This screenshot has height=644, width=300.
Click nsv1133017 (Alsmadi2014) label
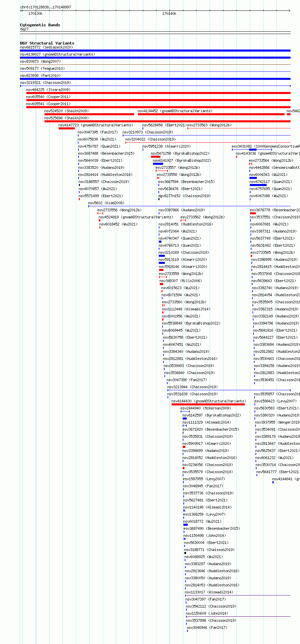tap(209, 592)
